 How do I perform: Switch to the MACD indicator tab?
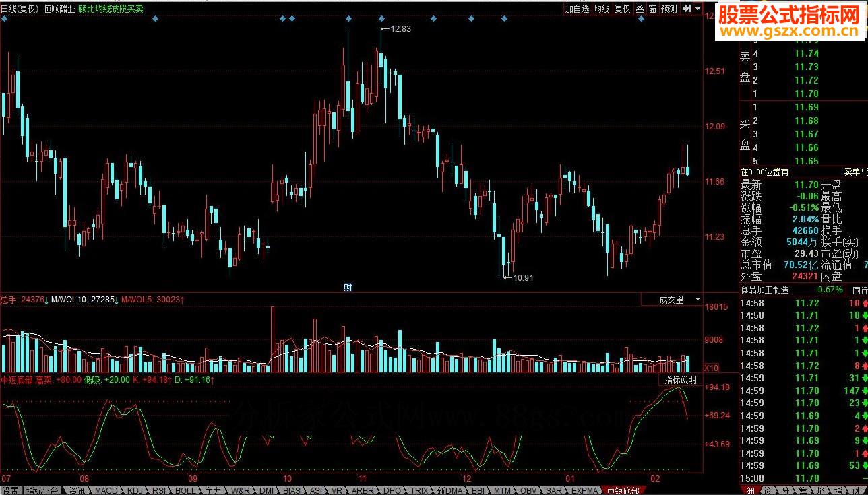(106, 490)
